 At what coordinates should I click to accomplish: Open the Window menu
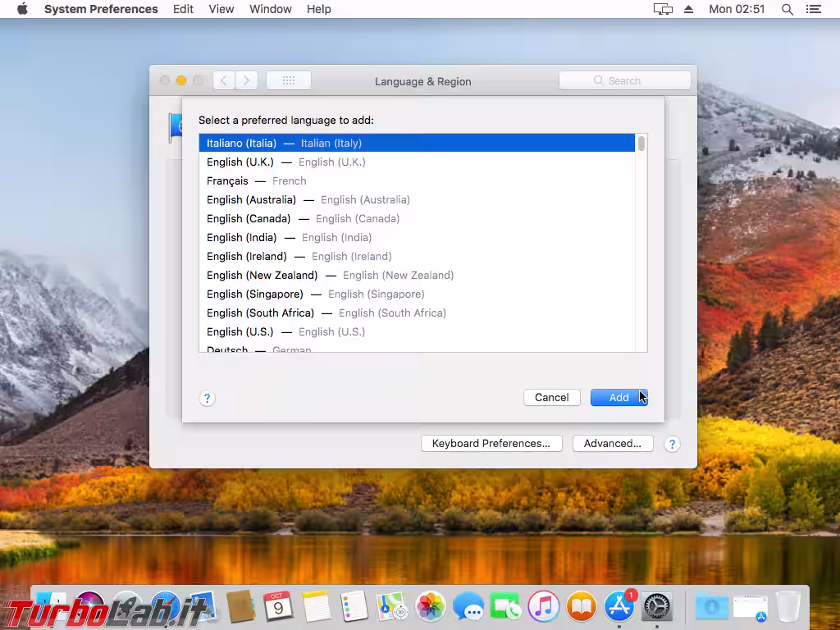click(x=270, y=9)
